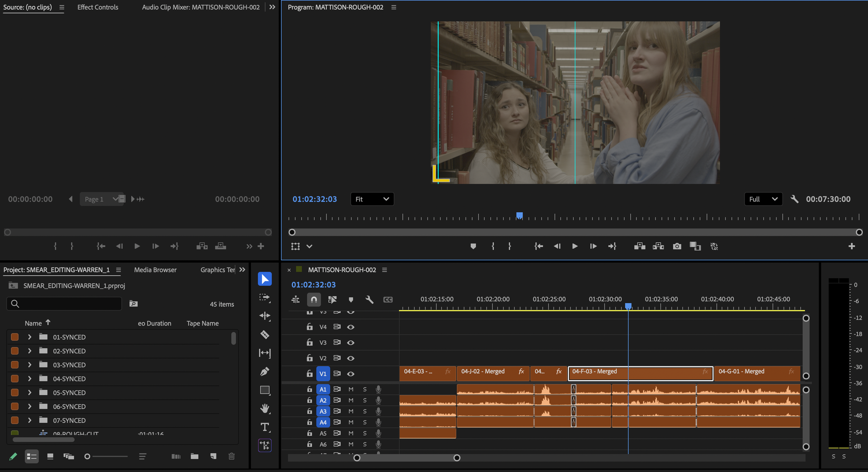Select the Type tool in the toolbar
The image size is (868, 472).
pyautogui.click(x=265, y=427)
